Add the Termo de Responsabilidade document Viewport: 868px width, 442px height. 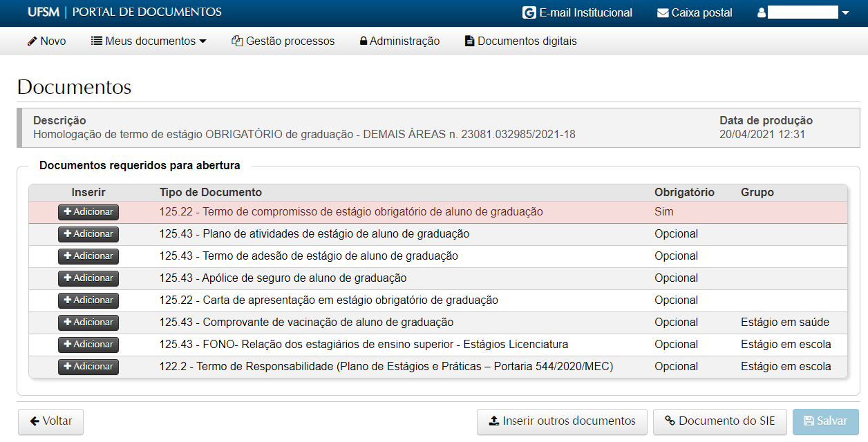pyautogui.click(x=88, y=367)
